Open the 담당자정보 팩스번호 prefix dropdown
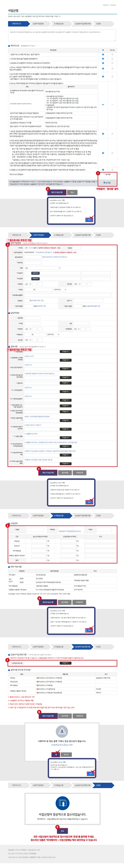Screen dimensions: 124x868 click(28, 340)
